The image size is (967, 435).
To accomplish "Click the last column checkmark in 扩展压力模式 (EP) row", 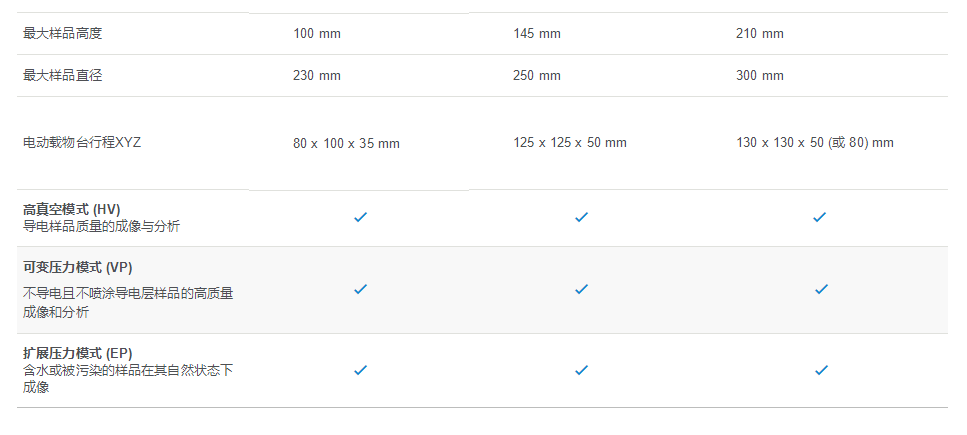I will 821,370.
